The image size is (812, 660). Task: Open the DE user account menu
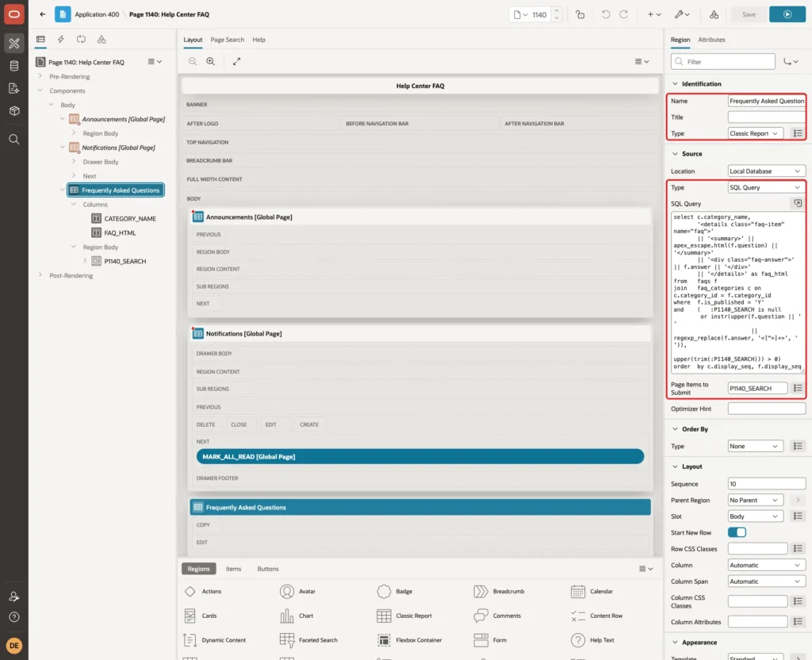tap(14, 646)
